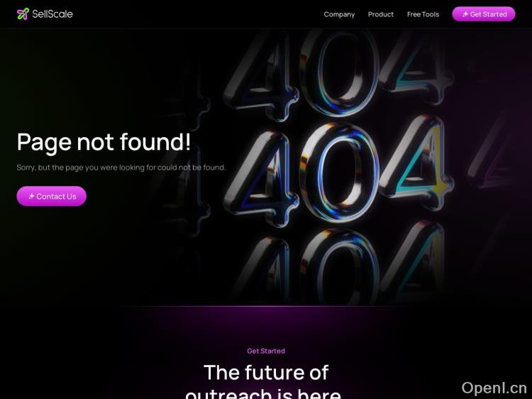Screen dimensions: 532x399
Task: Click the SellScale green-pink logo icon
Action: tap(23, 14)
